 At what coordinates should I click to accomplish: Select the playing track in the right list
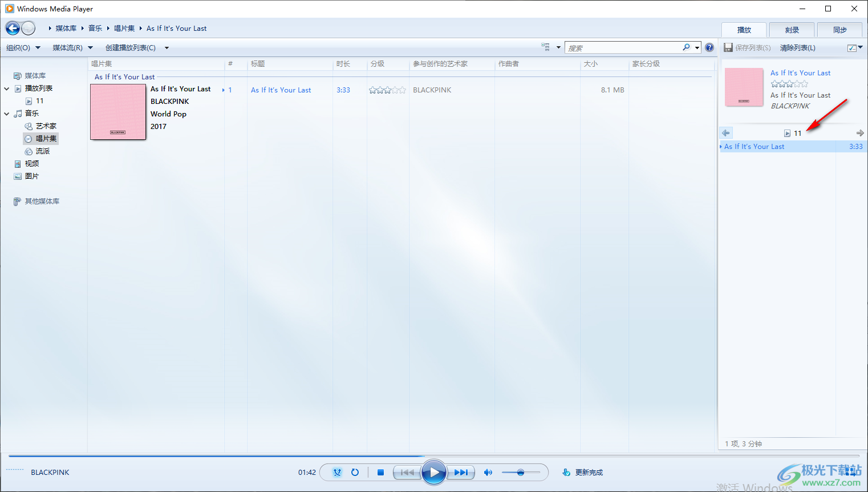tap(793, 147)
